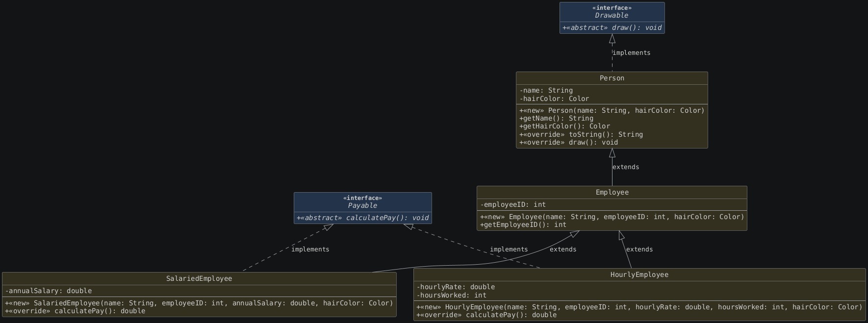Select SalariedEmployee's override calculatePay(): double
868x323 pixels.
[x=75, y=311]
